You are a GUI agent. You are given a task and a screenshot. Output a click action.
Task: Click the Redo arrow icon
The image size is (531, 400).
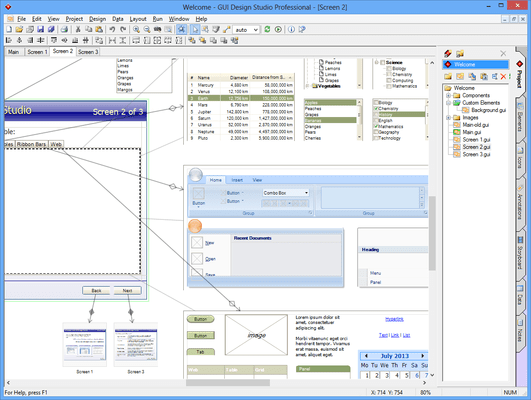click(123, 29)
